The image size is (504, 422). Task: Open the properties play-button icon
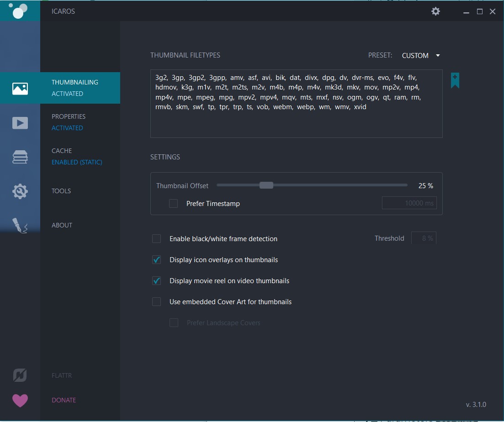pyautogui.click(x=20, y=123)
